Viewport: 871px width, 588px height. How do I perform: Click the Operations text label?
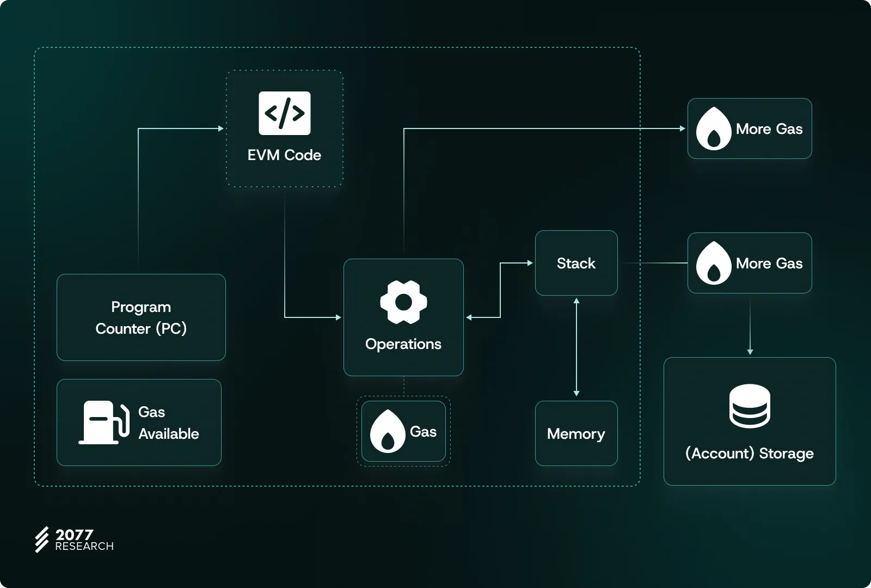403,344
